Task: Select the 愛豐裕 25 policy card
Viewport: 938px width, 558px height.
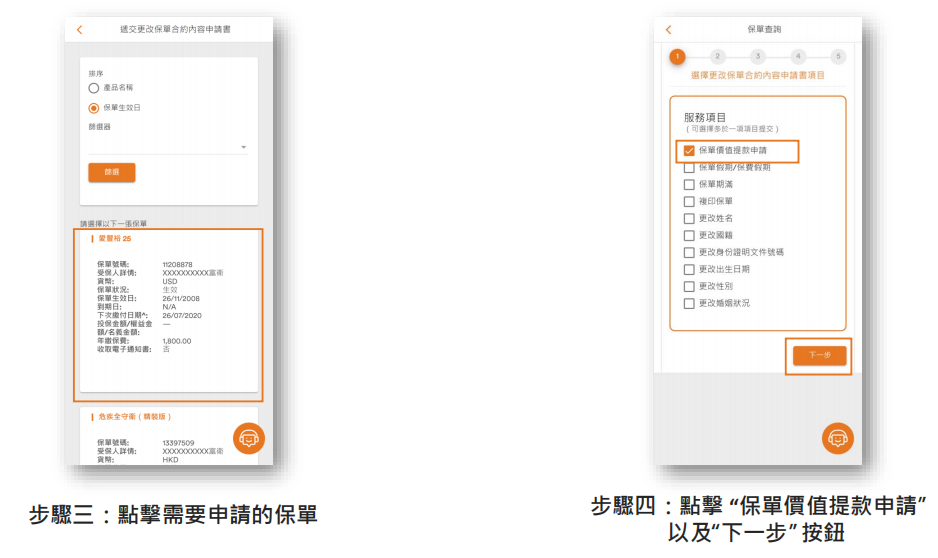Action: click(168, 312)
